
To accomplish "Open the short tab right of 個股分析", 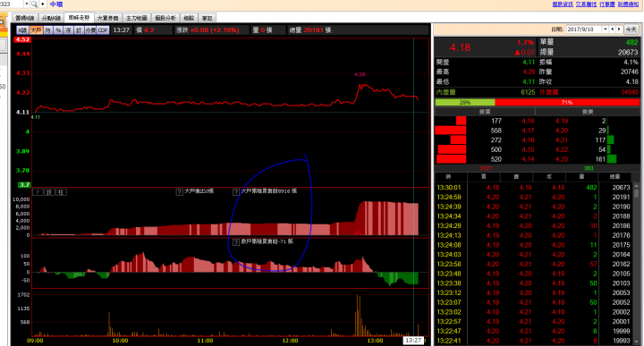I will pos(189,18).
